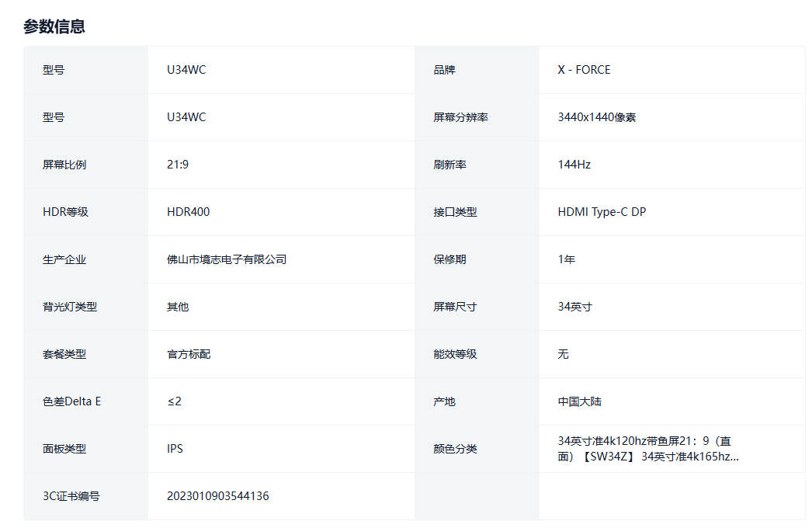812x528 pixels.
Task: Select the 3440x1440像素 resolution value
Action: click(x=596, y=117)
